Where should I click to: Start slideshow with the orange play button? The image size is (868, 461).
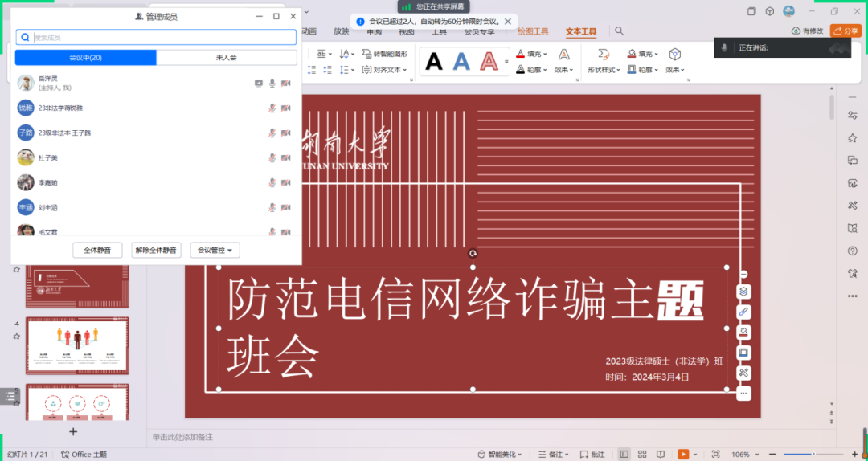tap(683, 454)
